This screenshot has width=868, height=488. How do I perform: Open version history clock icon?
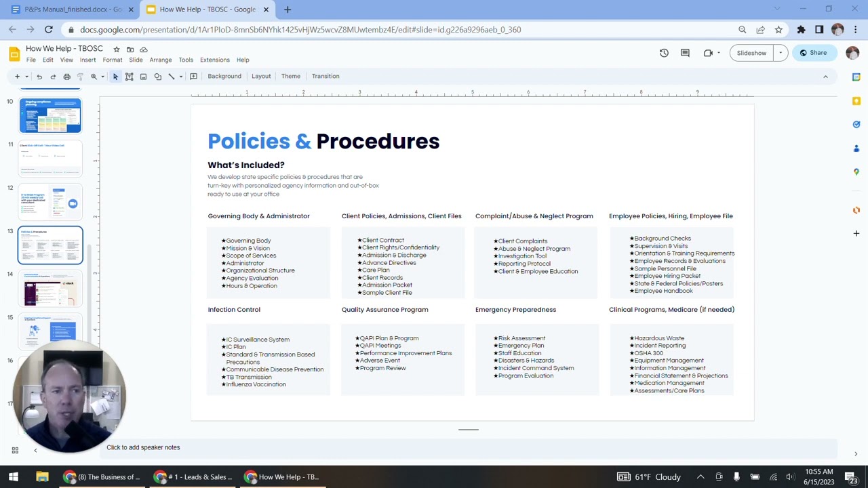[x=664, y=53]
